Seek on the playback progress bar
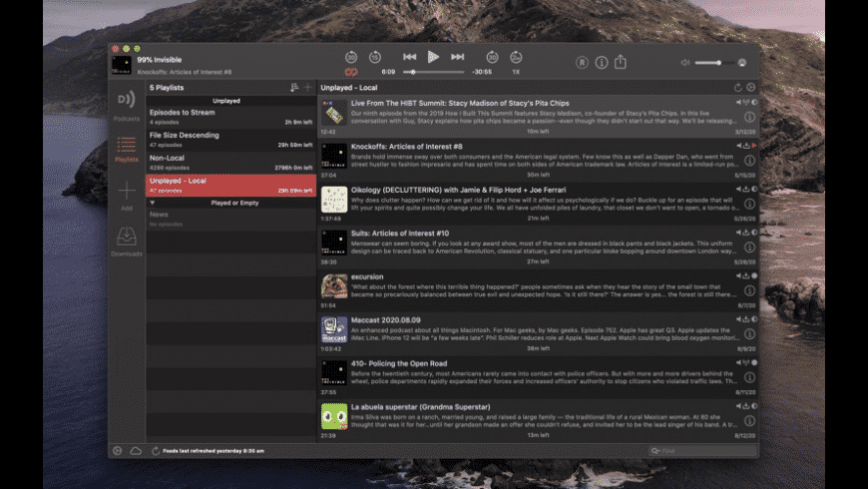Viewport: 868px width, 489px height. pos(433,72)
